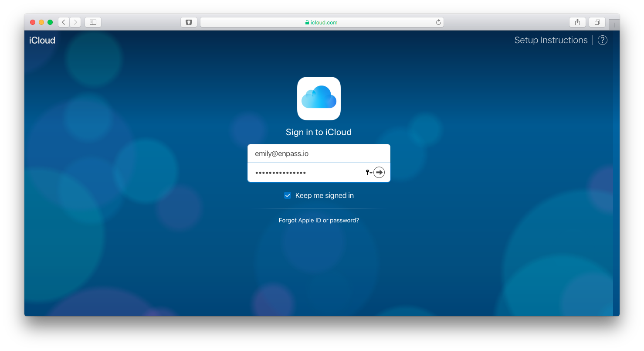Maximize the window with green button
644x351 pixels.
pyautogui.click(x=50, y=22)
